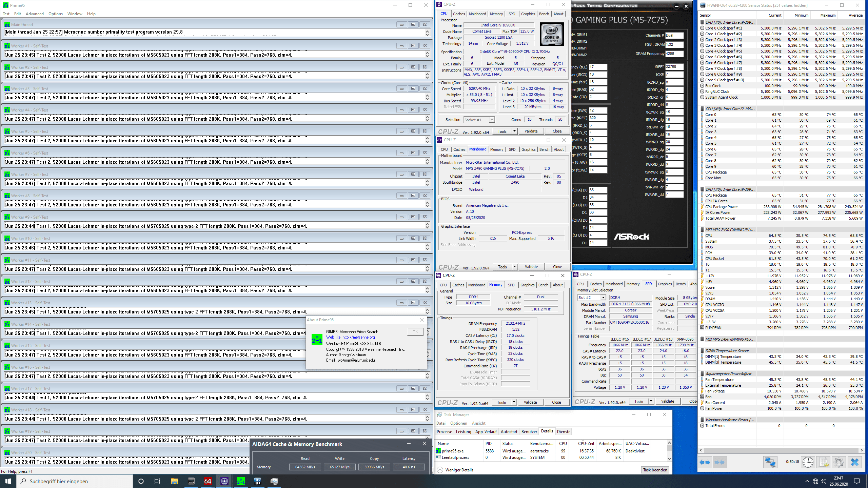Screen dimensions: 868x488
Task: Click Worker #1 scroll down arrow
Action: [x=427, y=56]
